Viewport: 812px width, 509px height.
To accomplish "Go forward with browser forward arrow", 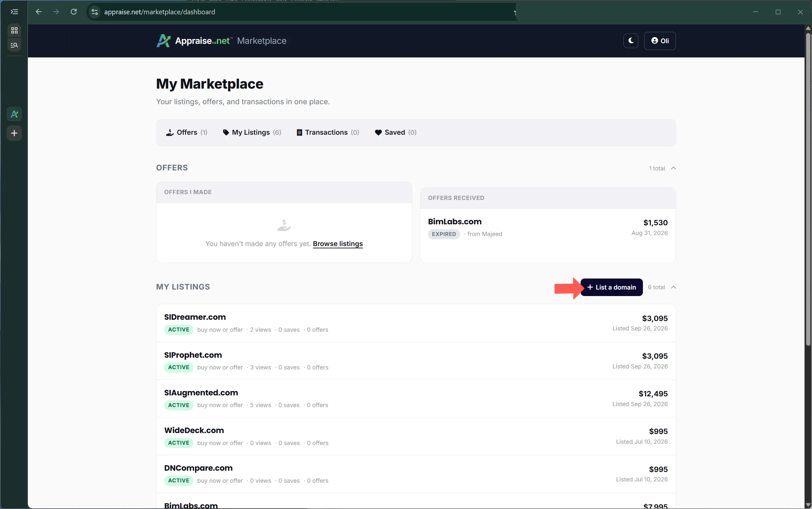I will pyautogui.click(x=56, y=12).
